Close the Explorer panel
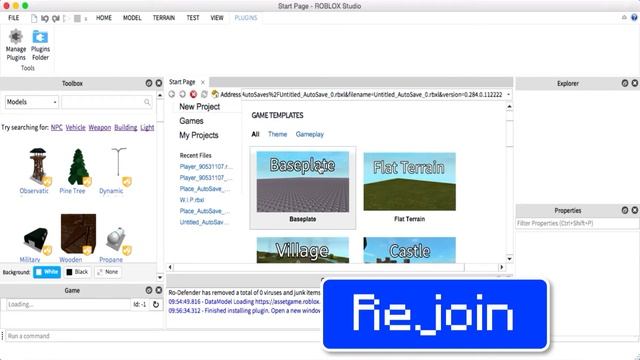 [x=635, y=83]
